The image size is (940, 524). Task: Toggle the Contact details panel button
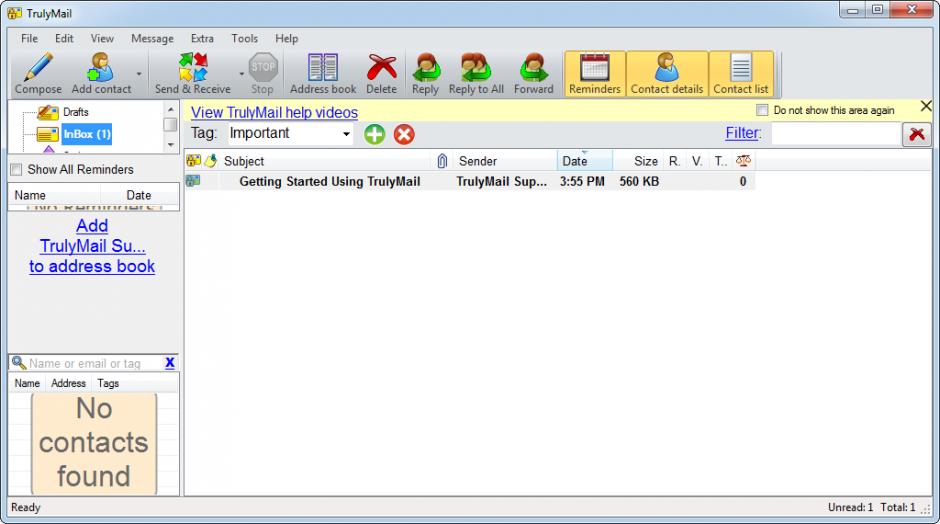tap(667, 74)
